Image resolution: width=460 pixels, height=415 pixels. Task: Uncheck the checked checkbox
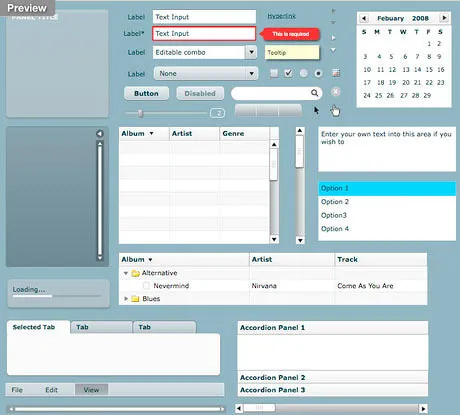[x=288, y=73]
